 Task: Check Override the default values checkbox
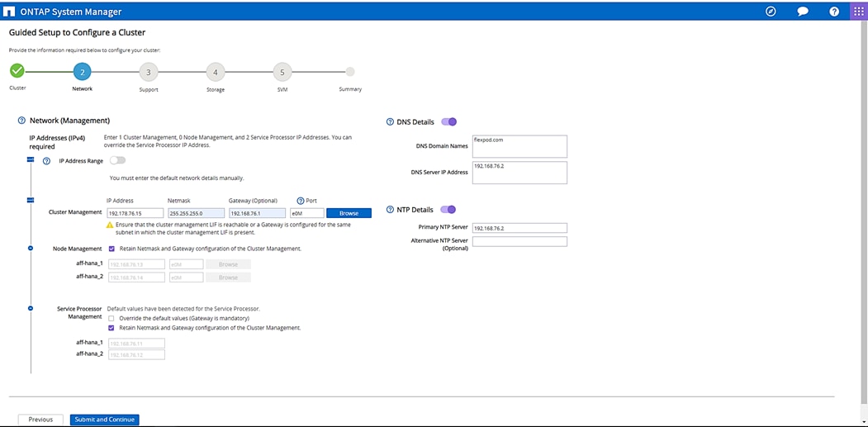[x=111, y=319]
